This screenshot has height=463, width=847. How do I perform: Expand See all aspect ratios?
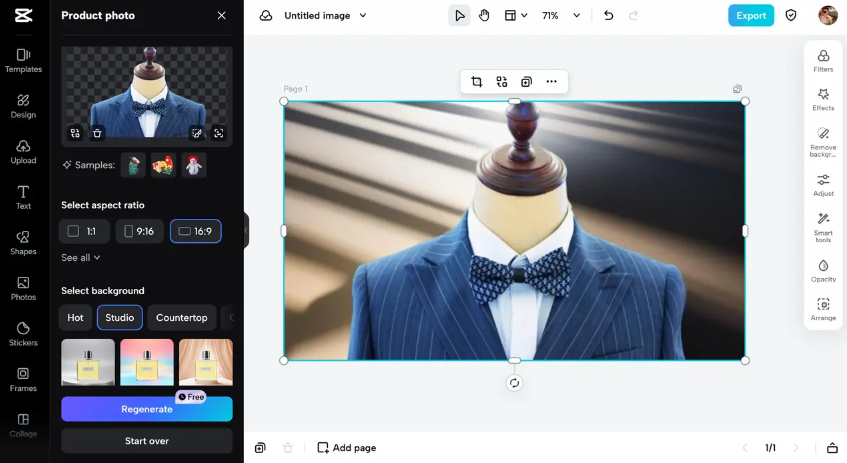[80, 258]
